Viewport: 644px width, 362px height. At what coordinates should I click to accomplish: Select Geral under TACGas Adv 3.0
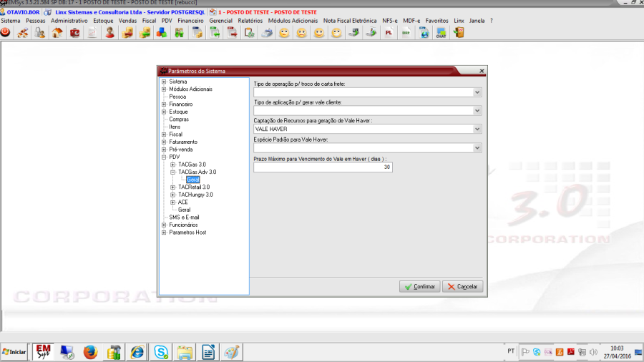pyautogui.click(x=193, y=180)
